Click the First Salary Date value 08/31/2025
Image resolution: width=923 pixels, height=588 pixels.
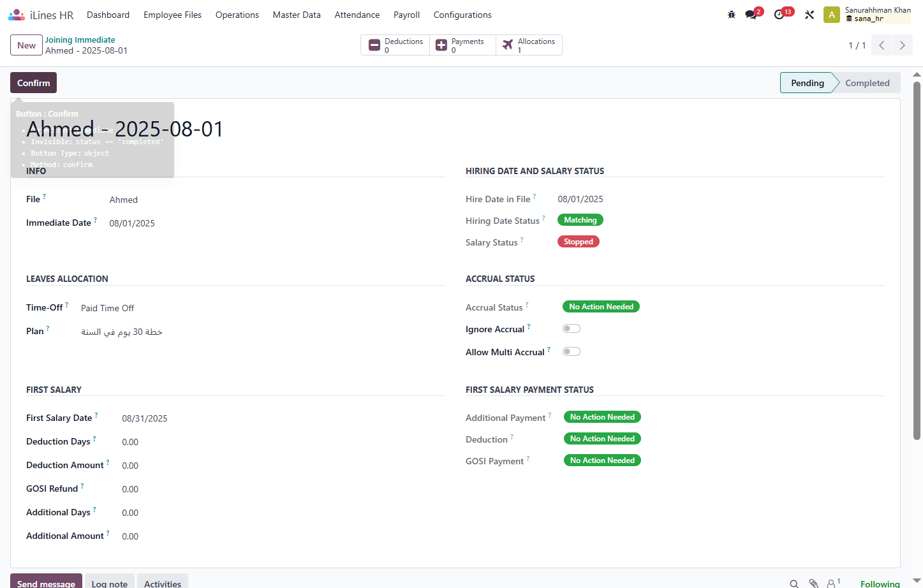145,418
